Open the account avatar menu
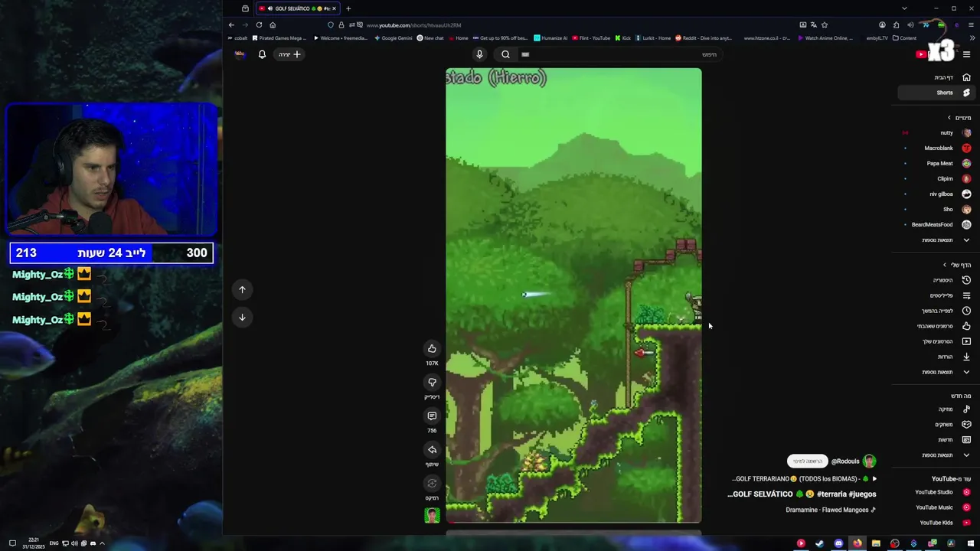 pos(240,54)
